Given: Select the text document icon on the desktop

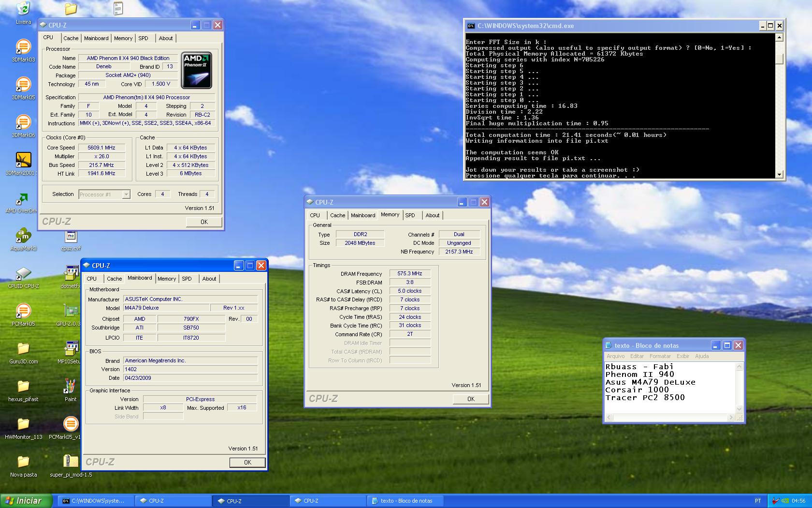Looking at the screenshot, I should coord(118,8).
